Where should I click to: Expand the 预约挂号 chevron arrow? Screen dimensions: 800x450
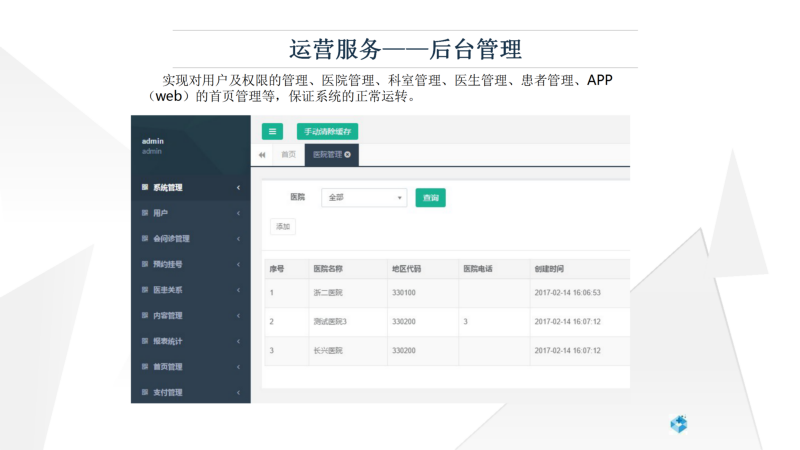point(238,264)
